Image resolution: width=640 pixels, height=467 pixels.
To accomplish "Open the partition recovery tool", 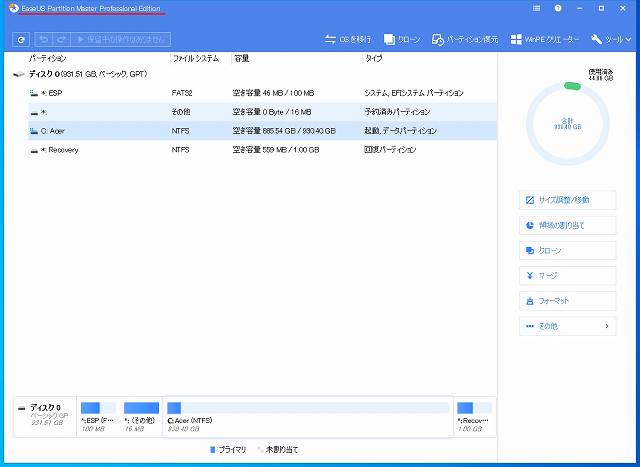I will [464, 40].
